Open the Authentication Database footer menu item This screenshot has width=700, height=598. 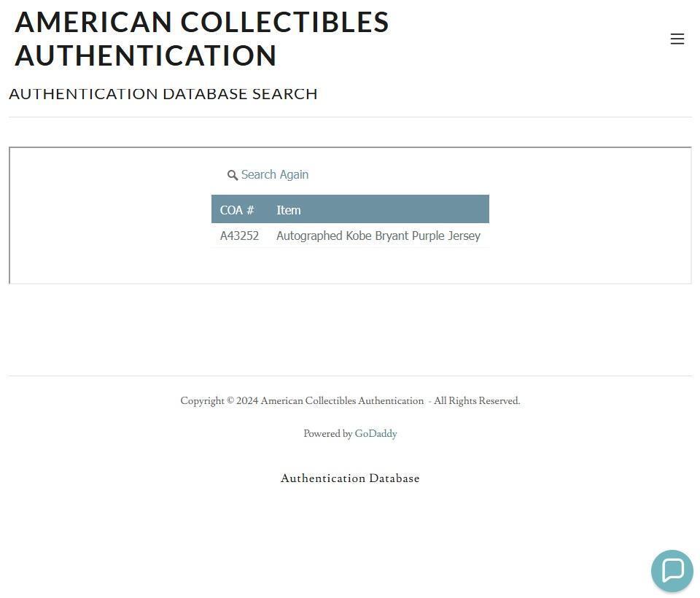point(350,478)
